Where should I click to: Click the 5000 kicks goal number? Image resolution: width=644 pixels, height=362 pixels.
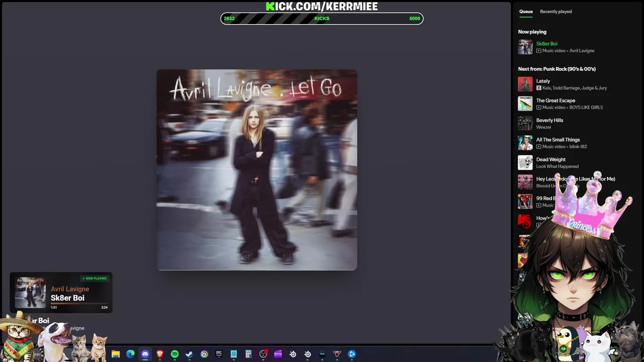pos(415,19)
